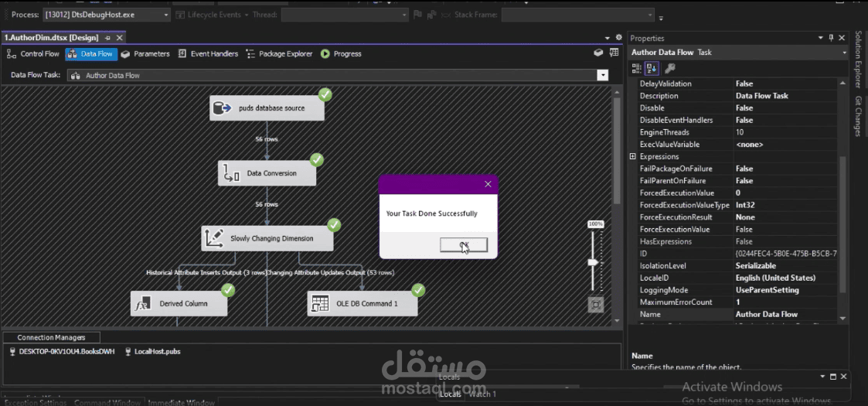This screenshot has width=868, height=406.
Task: Open the Progress tab
Action: 341,53
